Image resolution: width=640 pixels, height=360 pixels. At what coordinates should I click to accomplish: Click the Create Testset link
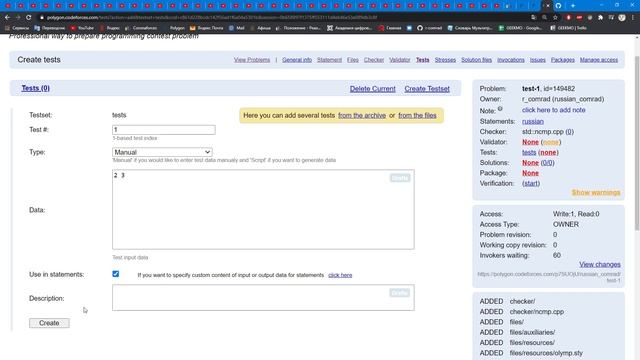(x=427, y=89)
